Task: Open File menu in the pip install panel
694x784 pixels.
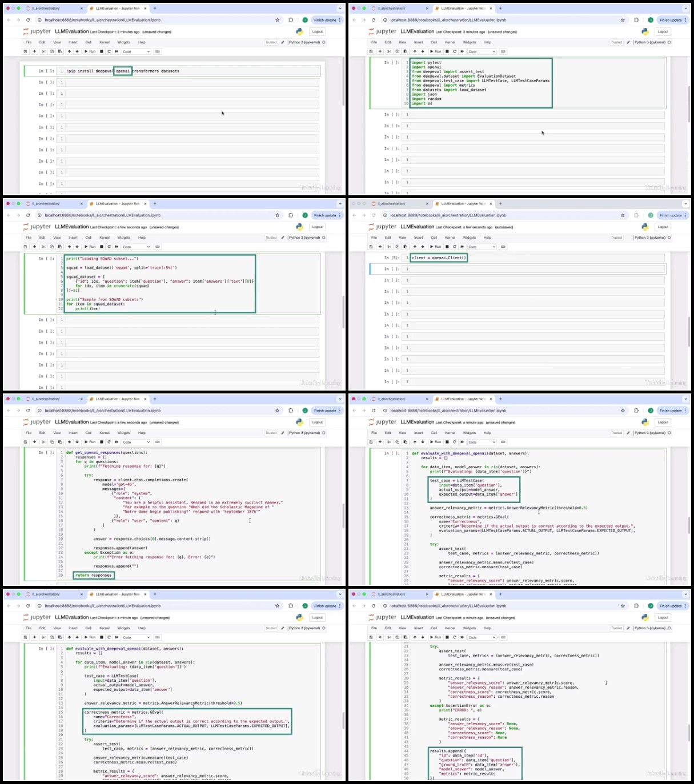Action: (29, 42)
